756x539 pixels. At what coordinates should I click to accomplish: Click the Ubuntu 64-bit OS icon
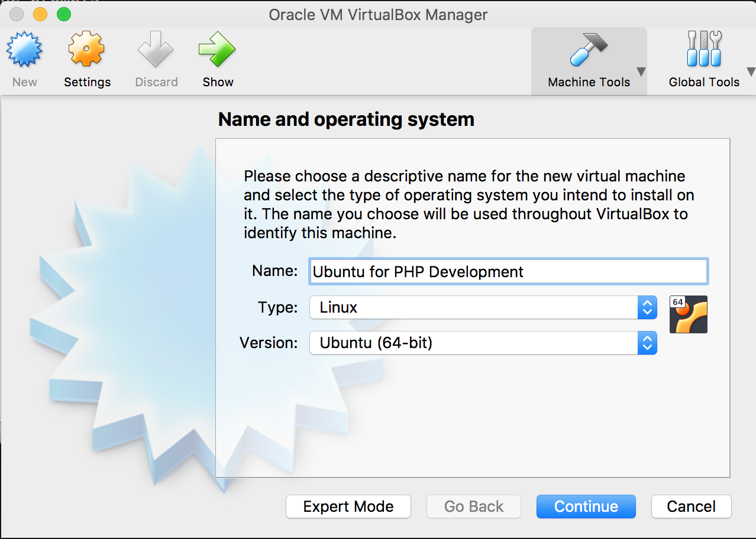[688, 314]
